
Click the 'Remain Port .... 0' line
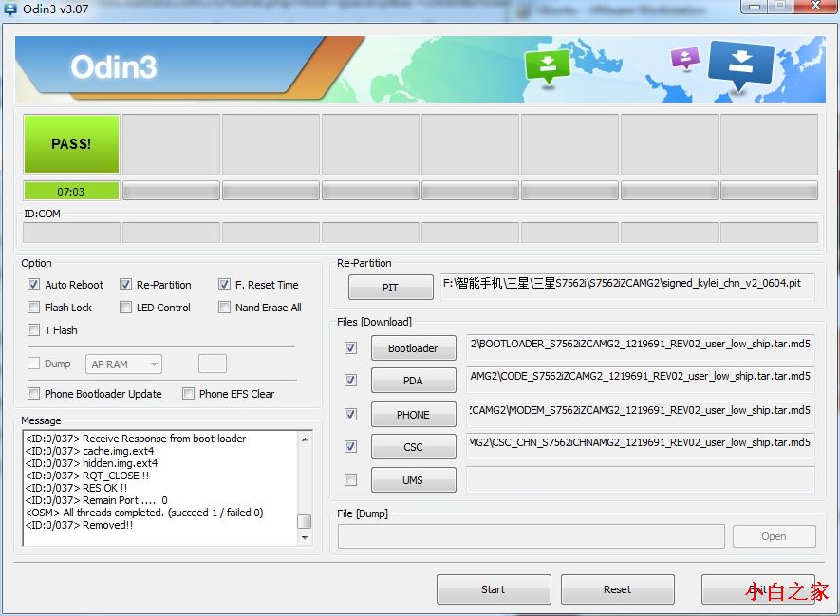(x=97, y=500)
